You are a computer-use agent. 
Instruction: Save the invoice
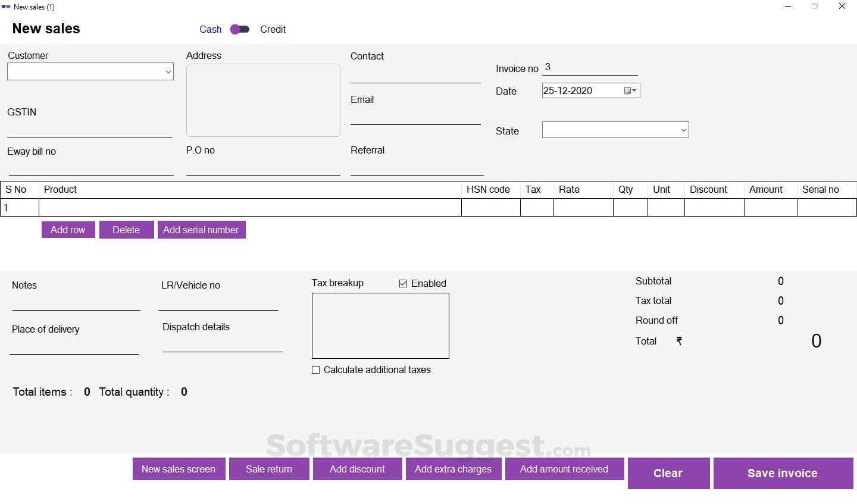pyautogui.click(x=782, y=473)
